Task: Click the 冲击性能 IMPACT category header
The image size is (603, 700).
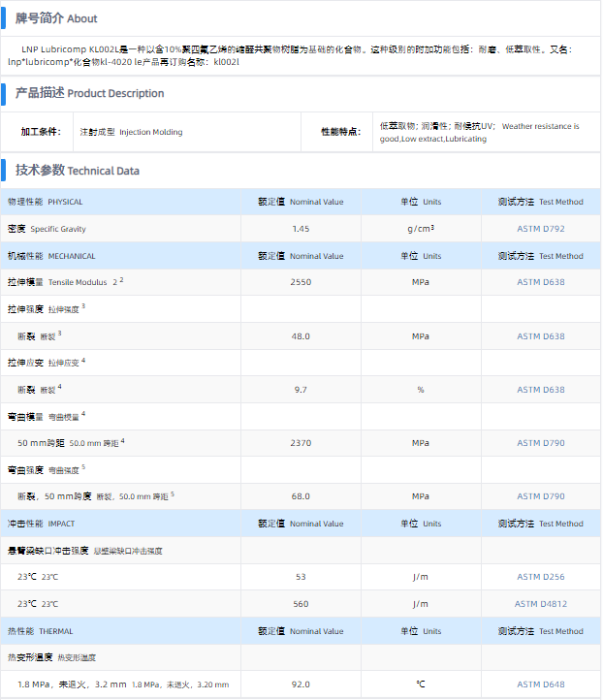Action: (41, 524)
